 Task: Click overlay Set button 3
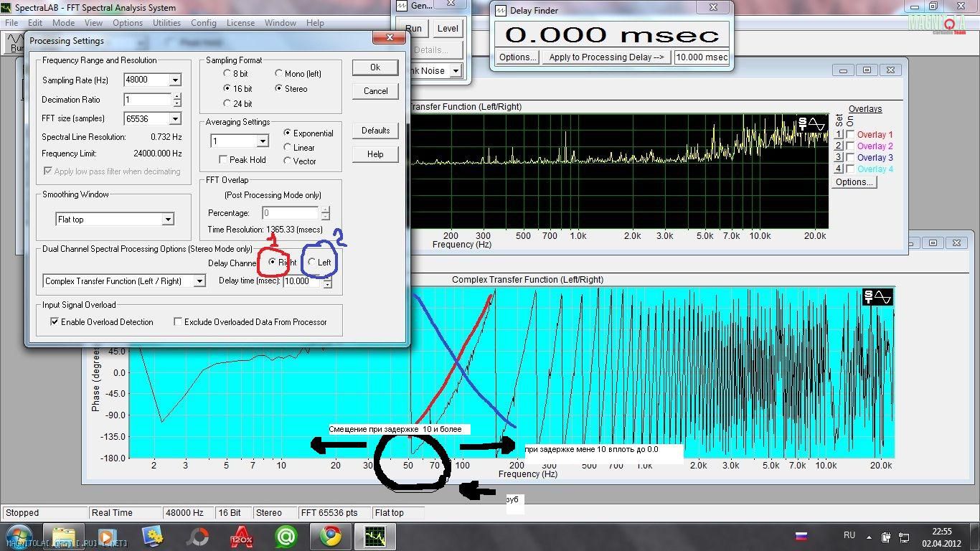[838, 157]
